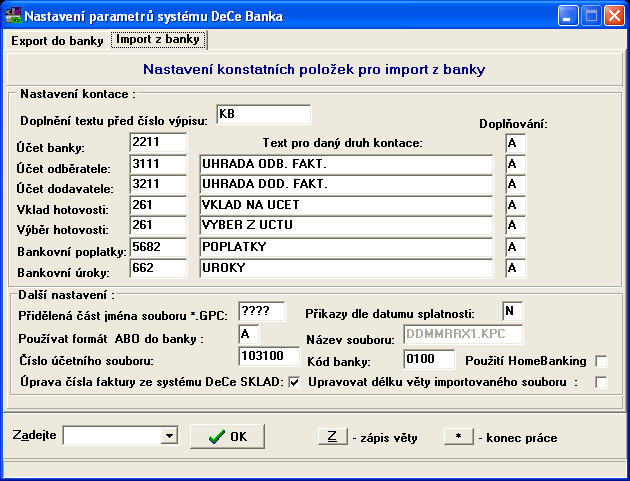
Task: Click the Doplňování field in Účet banky row
Action: (515, 143)
